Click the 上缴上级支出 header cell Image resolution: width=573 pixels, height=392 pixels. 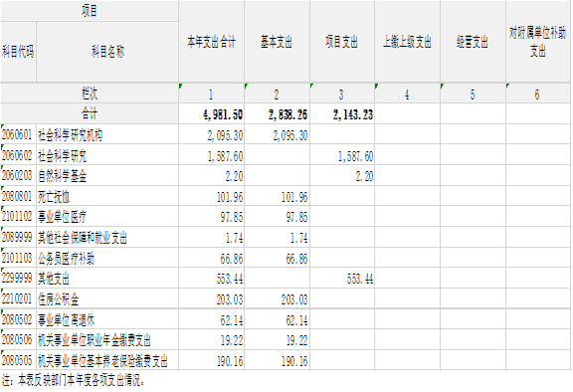point(408,41)
